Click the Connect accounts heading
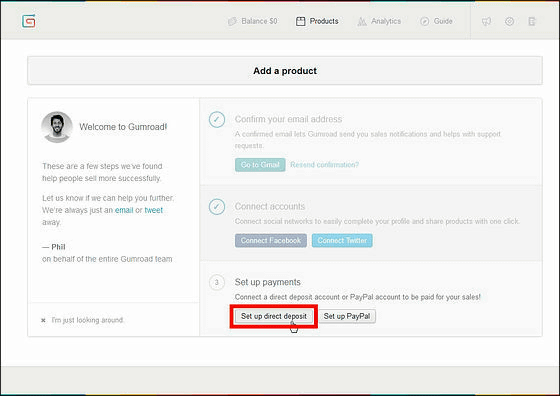This screenshot has width=560, height=396. 270,206
